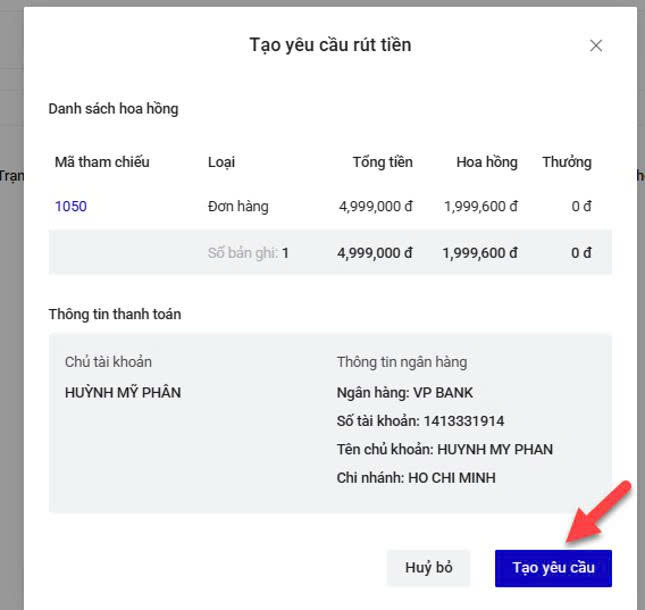Select account number 1413331914 line
Image resolution: width=645 pixels, height=610 pixels.
pos(420,421)
